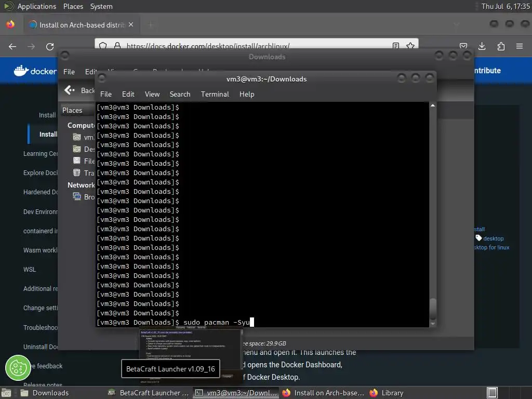This screenshot has height=399, width=532.
Task: Open Wasm workloads link in docs sidebar
Action: click(41, 250)
